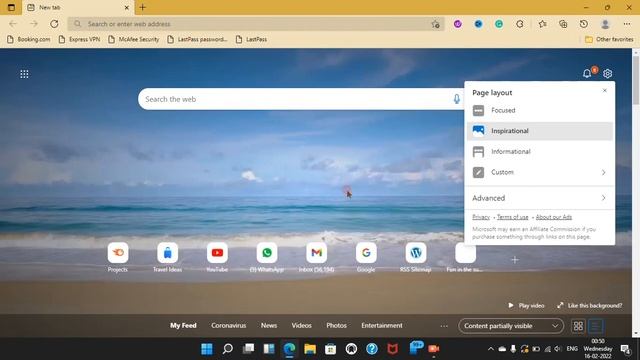Switch feed to grid view

coord(578,326)
